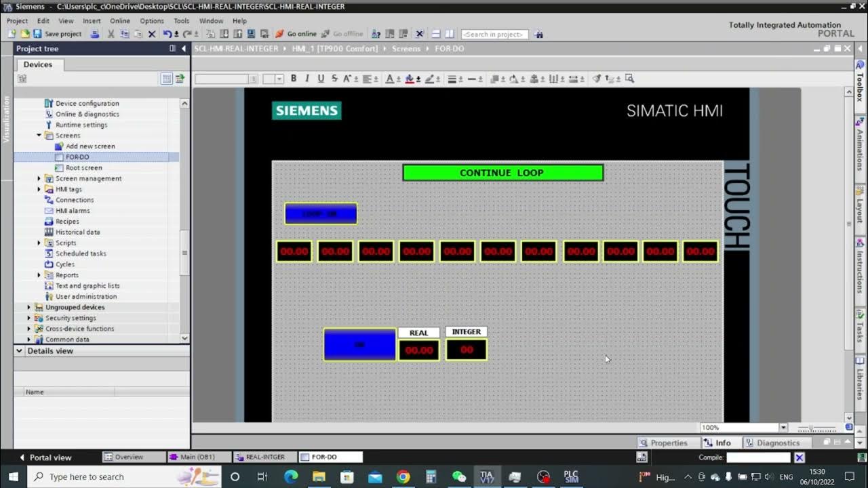
Task: Open the zoom percentage dropdown
Action: pyautogui.click(x=783, y=428)
